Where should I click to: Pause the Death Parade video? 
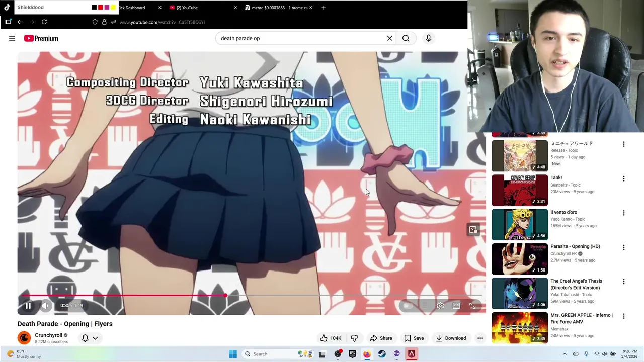tap(28, 305)
